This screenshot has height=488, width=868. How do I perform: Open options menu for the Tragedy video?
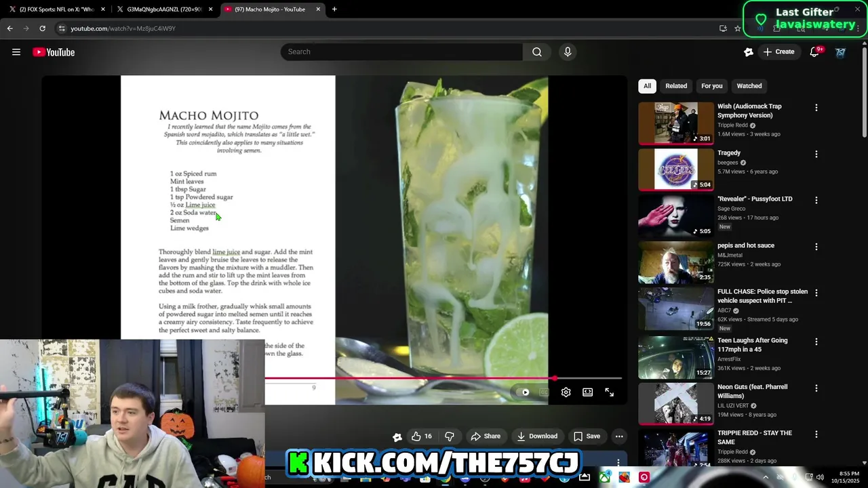(816, 154)
